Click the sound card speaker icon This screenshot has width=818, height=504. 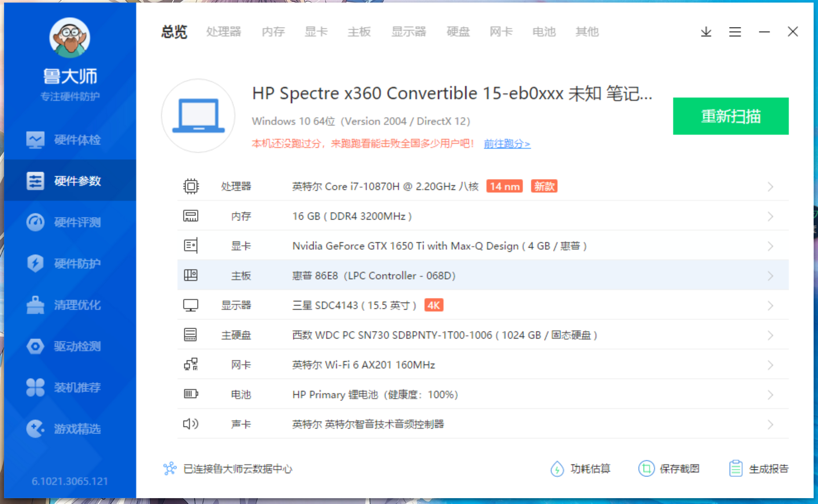point(191,424)
